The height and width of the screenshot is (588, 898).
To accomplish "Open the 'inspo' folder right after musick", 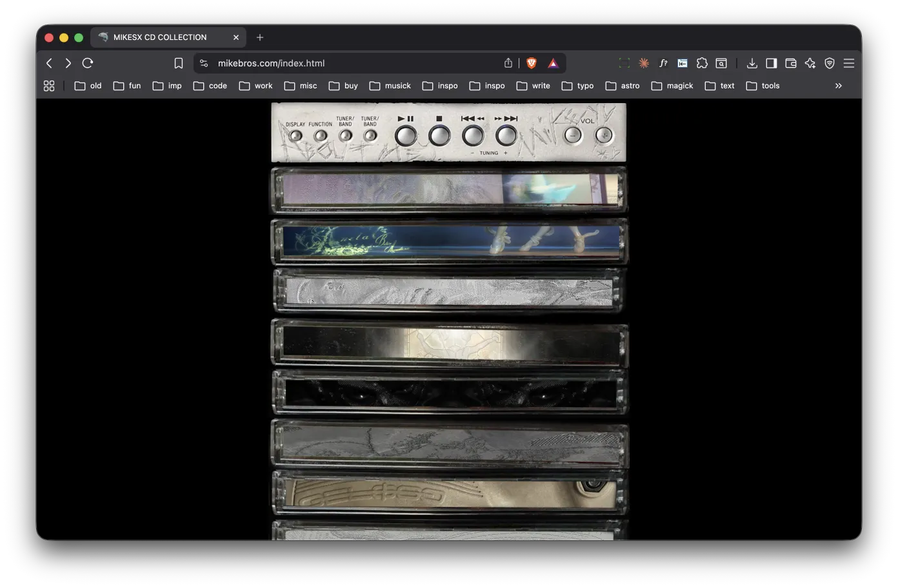I will pos(440,86).
